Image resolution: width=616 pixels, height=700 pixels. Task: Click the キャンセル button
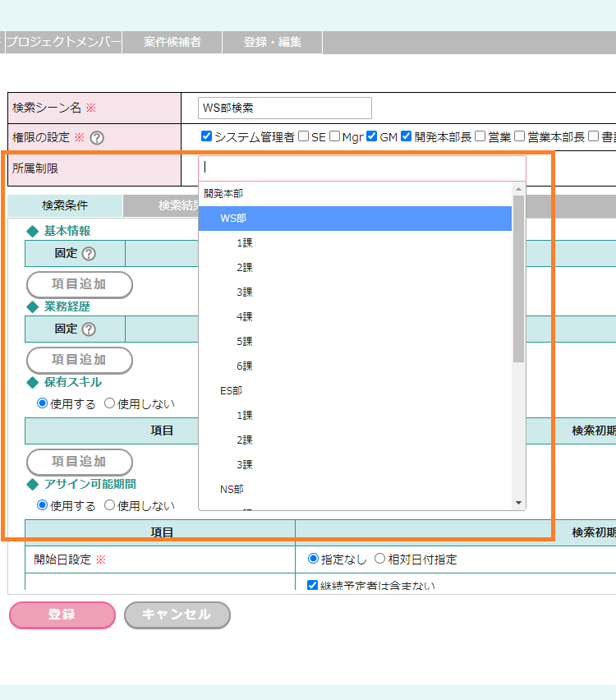177,615
